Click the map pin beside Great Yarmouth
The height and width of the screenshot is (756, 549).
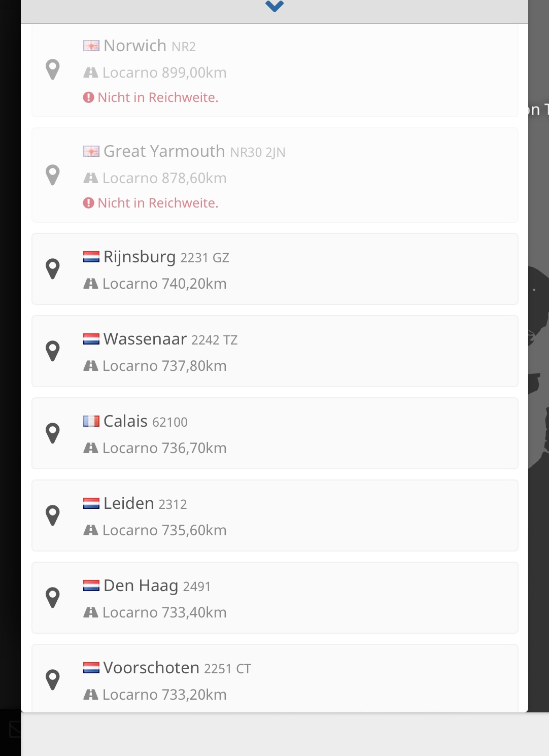53,175
